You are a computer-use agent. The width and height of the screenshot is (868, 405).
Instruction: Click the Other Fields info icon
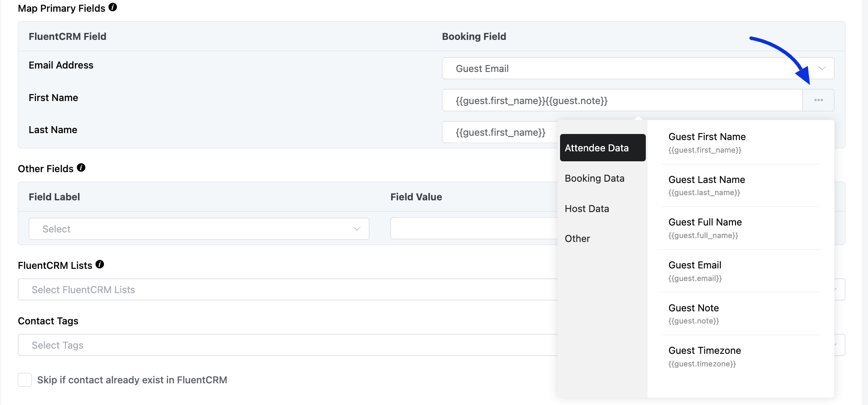[81, 167]
